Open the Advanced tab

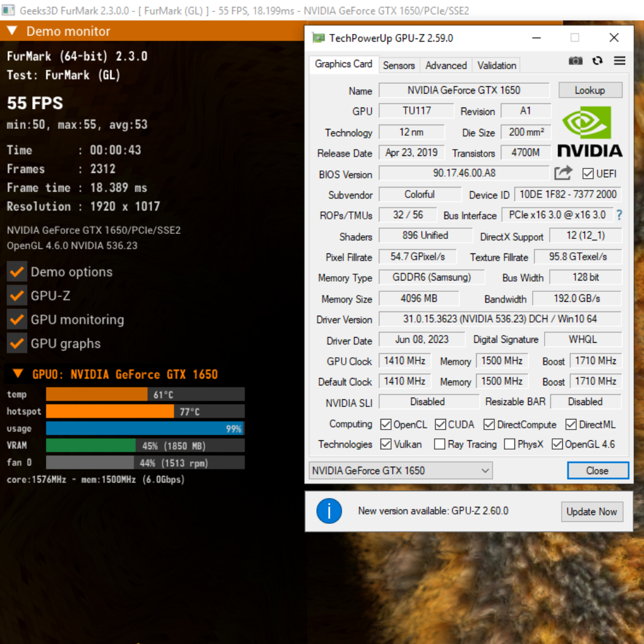[446, 65]
